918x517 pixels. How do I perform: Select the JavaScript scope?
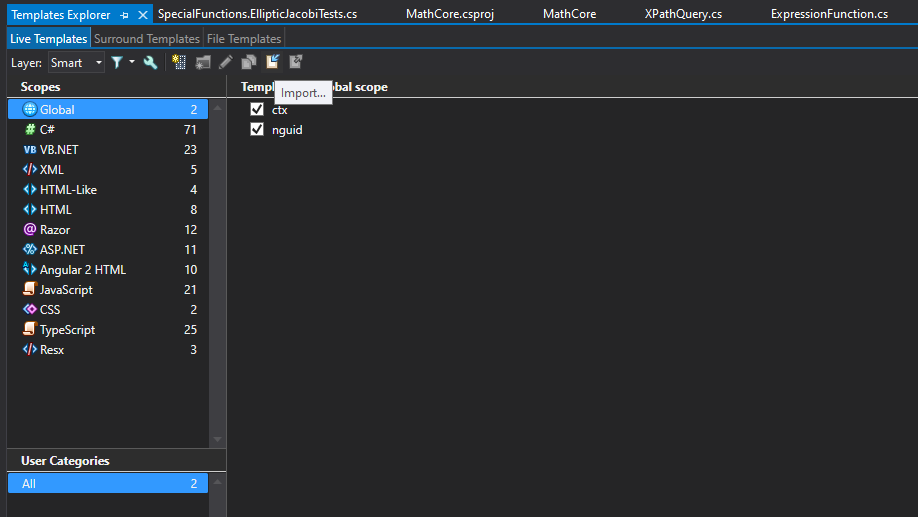click(x=108, y=289)
